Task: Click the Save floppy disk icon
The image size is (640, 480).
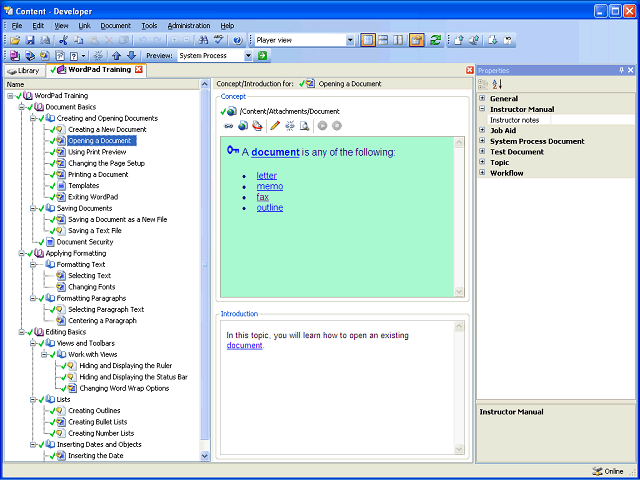Action: coord(30,40)
